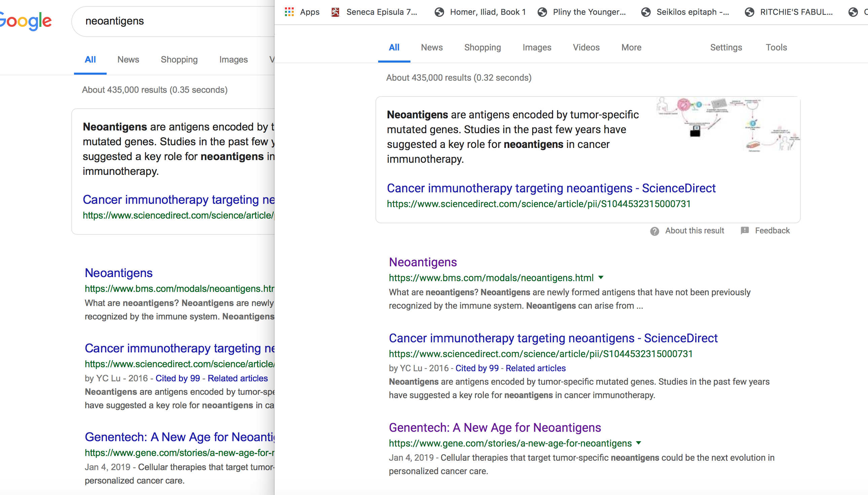Click the Cited by 99 link in right pane
The height and width of the screenshot is (495, 868).
[x=477, y=368]
